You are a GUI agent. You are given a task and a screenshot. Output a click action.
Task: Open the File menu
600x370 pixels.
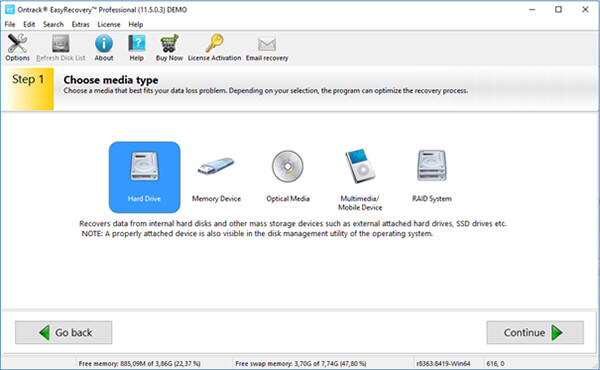point(10,24)
